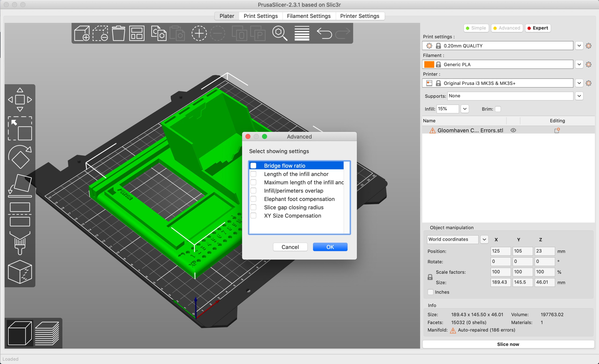Screen dimensions: 599x364
Task: Enable the Brim checkbox
Action: [x=498, y=109]
